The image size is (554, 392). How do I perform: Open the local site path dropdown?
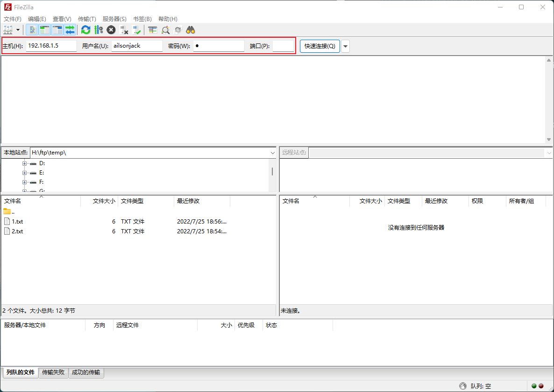[x=273, y=153]
